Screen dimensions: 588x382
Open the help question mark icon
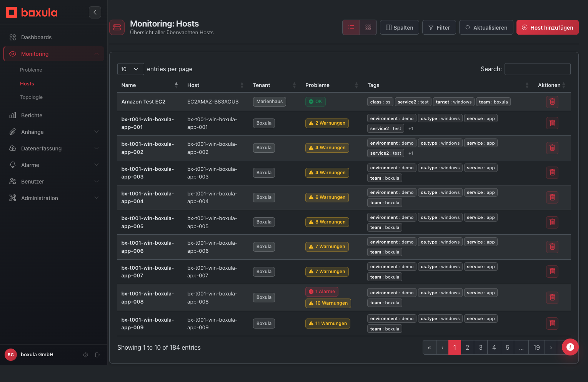pos(86,355)
